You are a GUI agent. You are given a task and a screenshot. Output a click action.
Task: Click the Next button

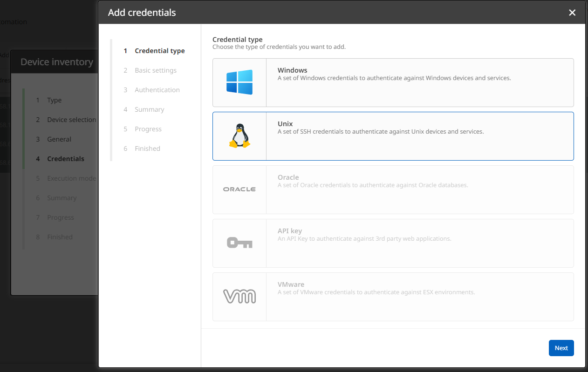(x=561, y=348)
